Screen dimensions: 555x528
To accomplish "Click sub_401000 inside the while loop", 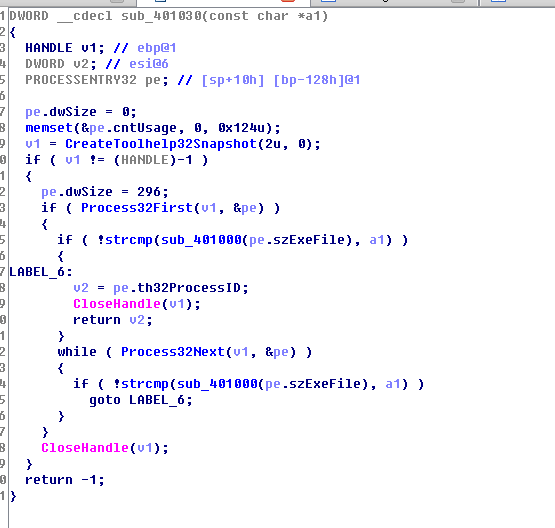I will point(217,384).
